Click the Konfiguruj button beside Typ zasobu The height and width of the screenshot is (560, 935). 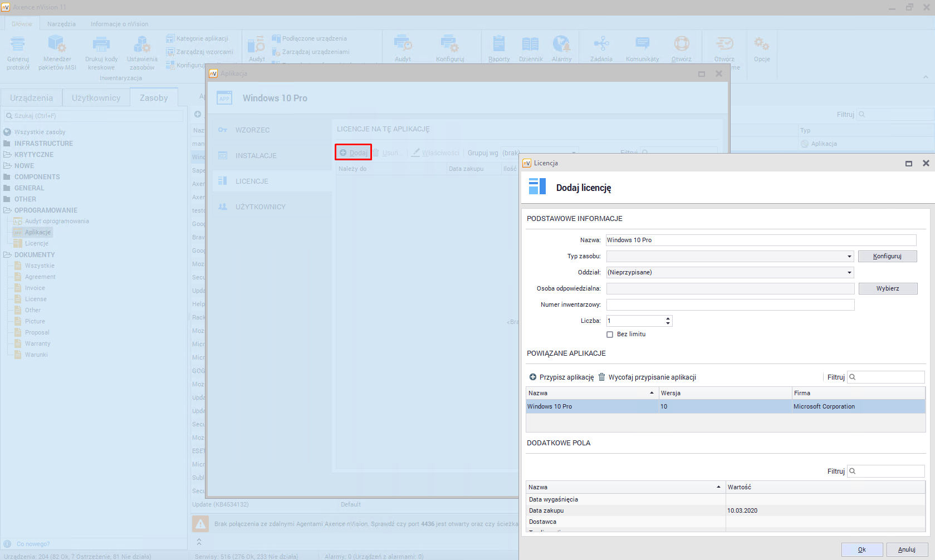tap(887, 256)
